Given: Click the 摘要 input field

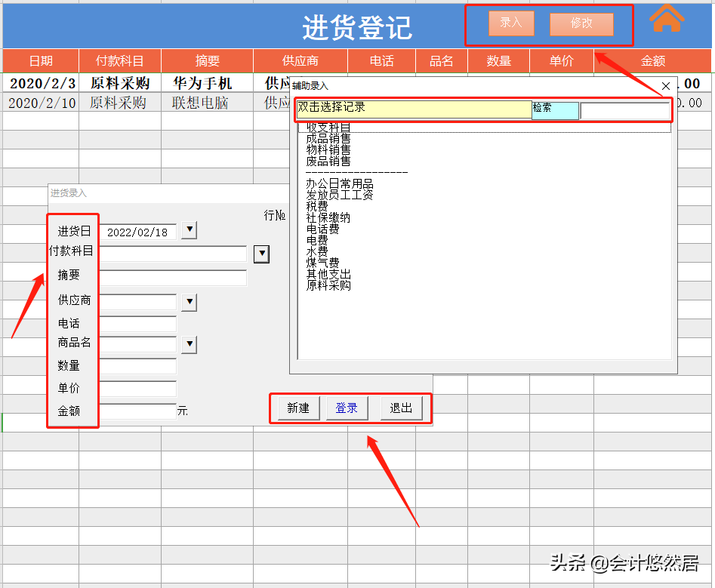Looking at the screenshot, I should coord(174,278).
